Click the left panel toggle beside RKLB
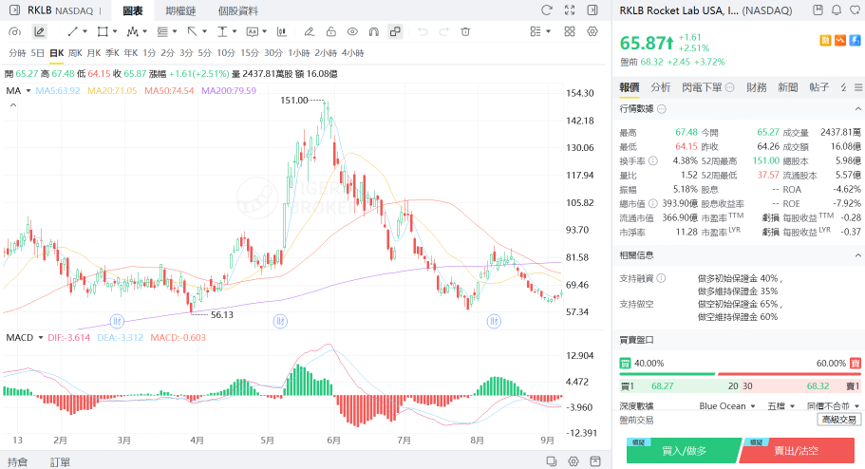Screen dimensions: 865x469 point(15,10)
